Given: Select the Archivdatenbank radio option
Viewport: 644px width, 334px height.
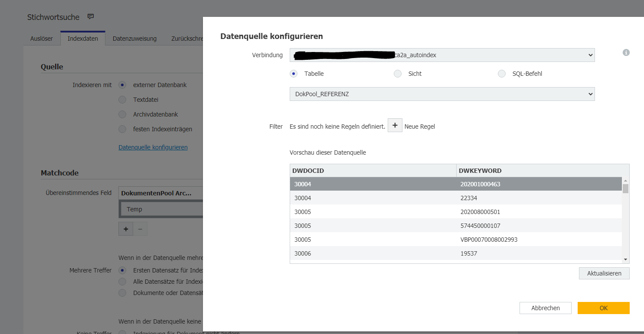Looking at the screenshot, I should pos(123,114).
